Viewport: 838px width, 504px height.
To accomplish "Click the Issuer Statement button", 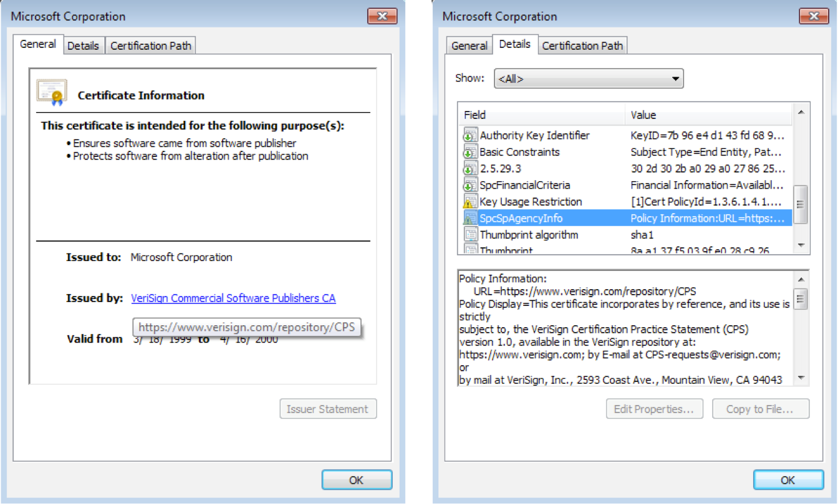I will pyautogui.click(x=328, y=409).
